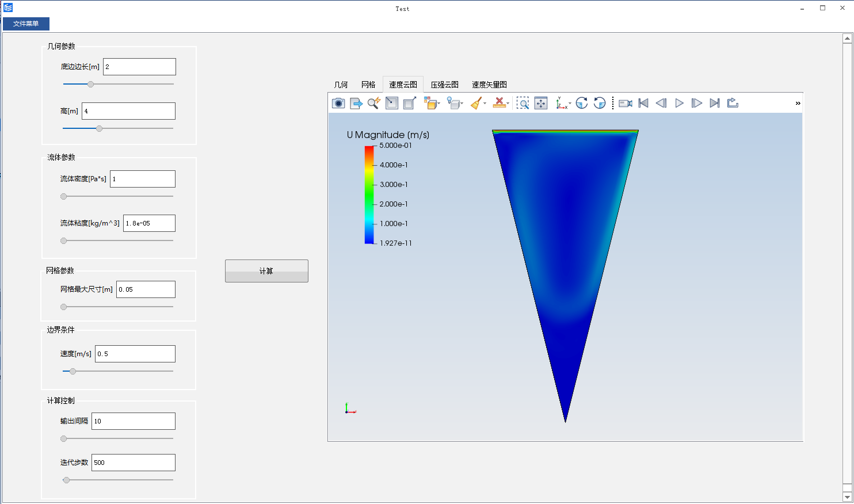Click the 'U Magnitude (m/s)' legend title

(388, 135)
